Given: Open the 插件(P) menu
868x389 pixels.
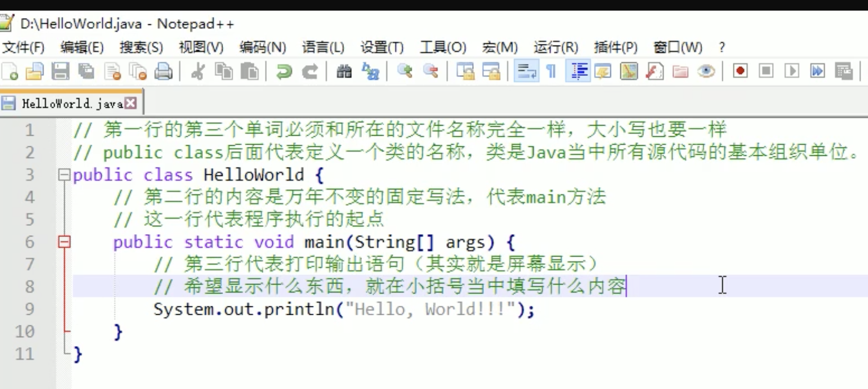Looking at the screenshot, I should (x=616, y=47).
